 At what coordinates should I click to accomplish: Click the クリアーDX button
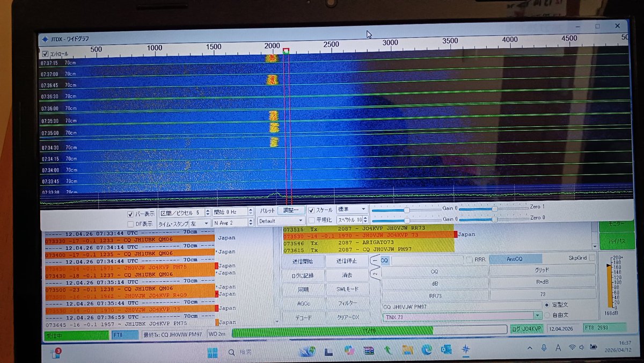point(347,317)
